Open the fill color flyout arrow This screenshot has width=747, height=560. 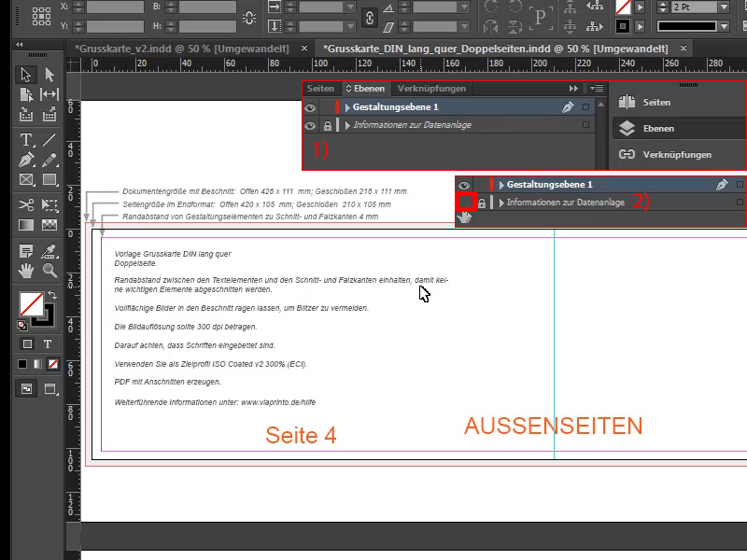point(641,7)
